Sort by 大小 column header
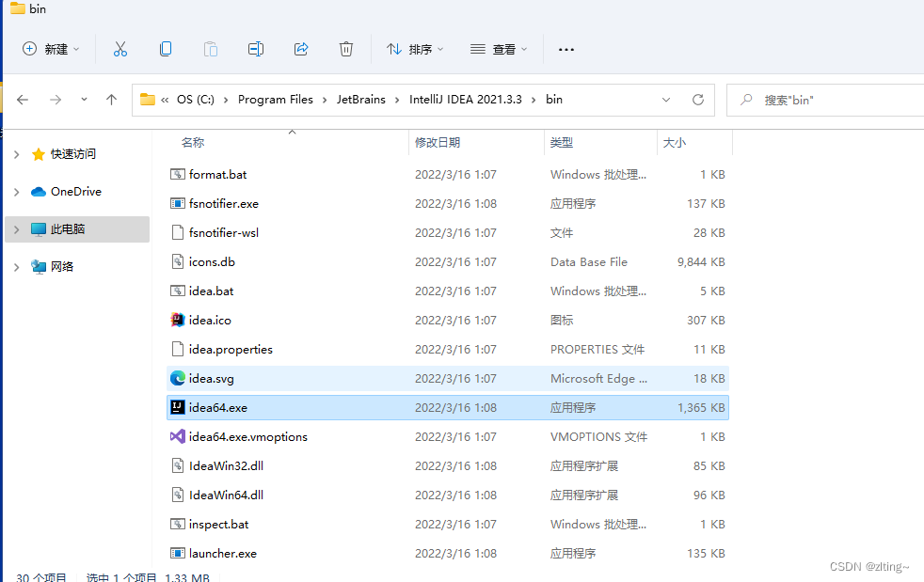The height and width of the screenshot is (582, 924). 674,143
